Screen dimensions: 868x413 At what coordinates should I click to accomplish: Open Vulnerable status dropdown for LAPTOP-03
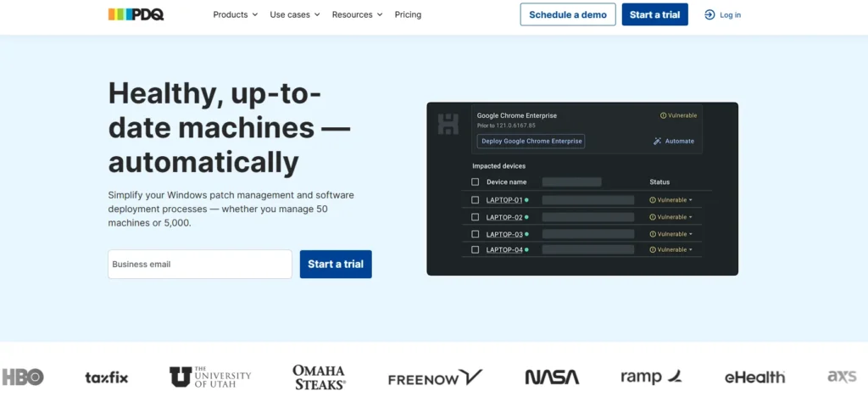pyautogui.click(x=671, y=234)
